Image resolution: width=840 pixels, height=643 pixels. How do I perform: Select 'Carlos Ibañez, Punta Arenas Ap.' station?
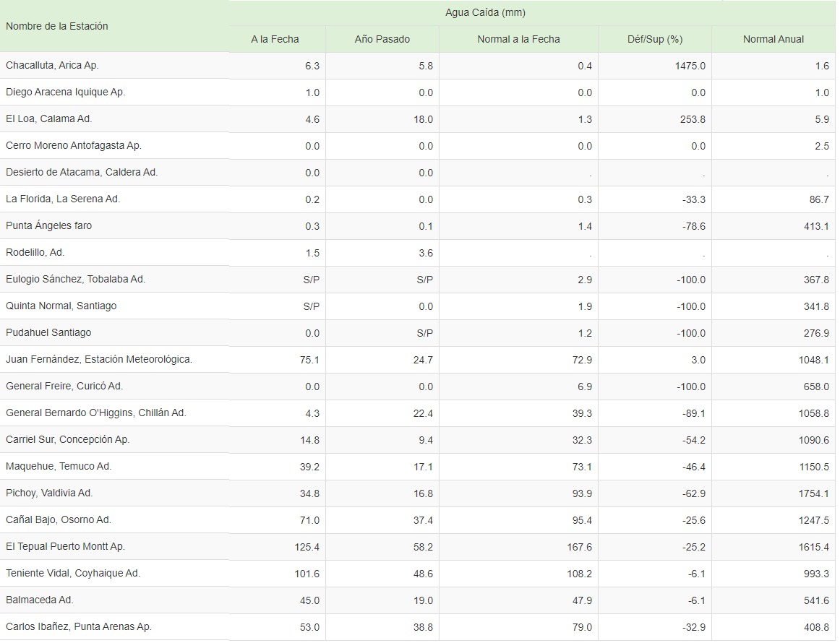coord(79,627)
